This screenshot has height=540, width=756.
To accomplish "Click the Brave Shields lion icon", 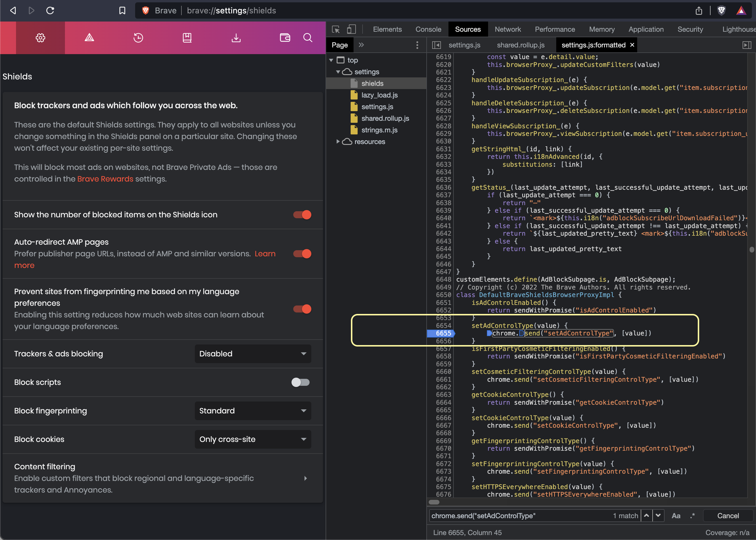I will (721, 11).
